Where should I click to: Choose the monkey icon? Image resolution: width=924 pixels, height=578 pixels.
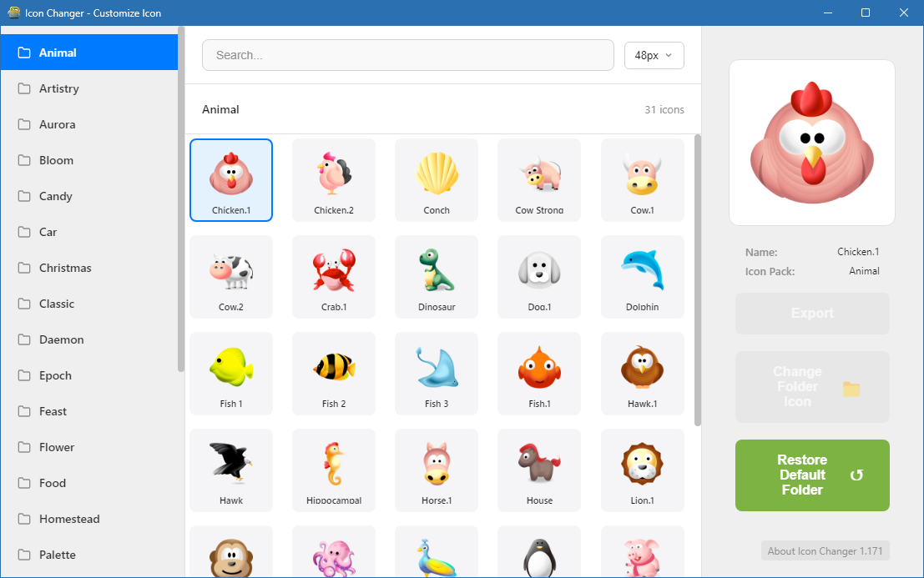click(x=231, y=551)
